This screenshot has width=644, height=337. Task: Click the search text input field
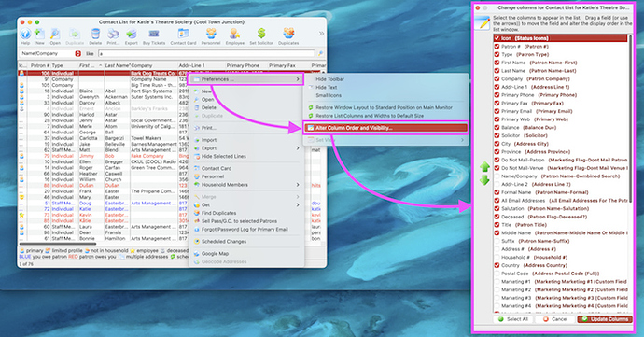[206, 53]
